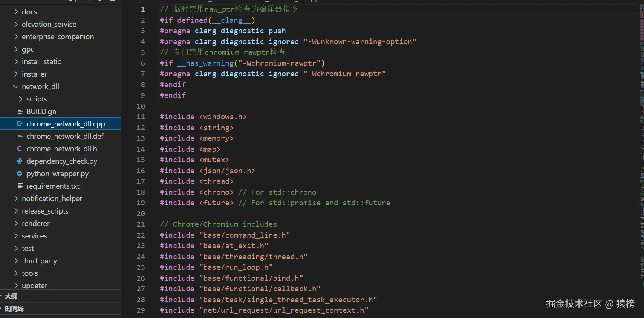Click '"base/run_loop.h"' include text

click(236, 267)
